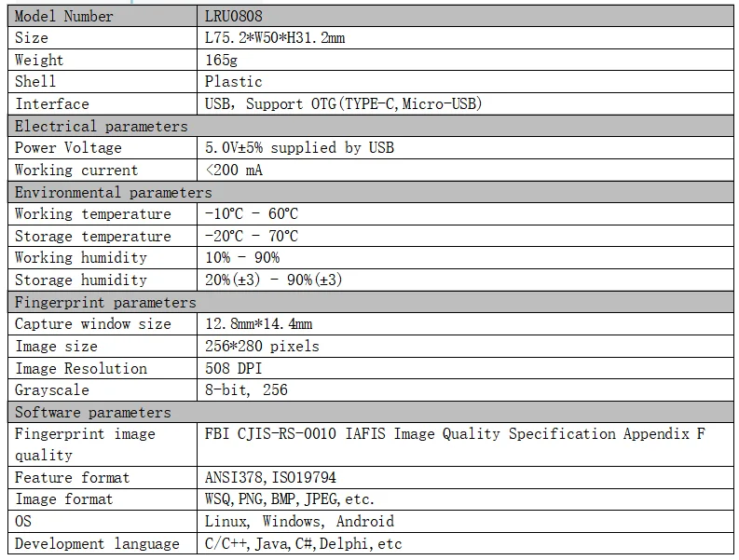Select the Power Voltage value cell
The height and width of the screenshot is (560, 739).
click(465, 147)
